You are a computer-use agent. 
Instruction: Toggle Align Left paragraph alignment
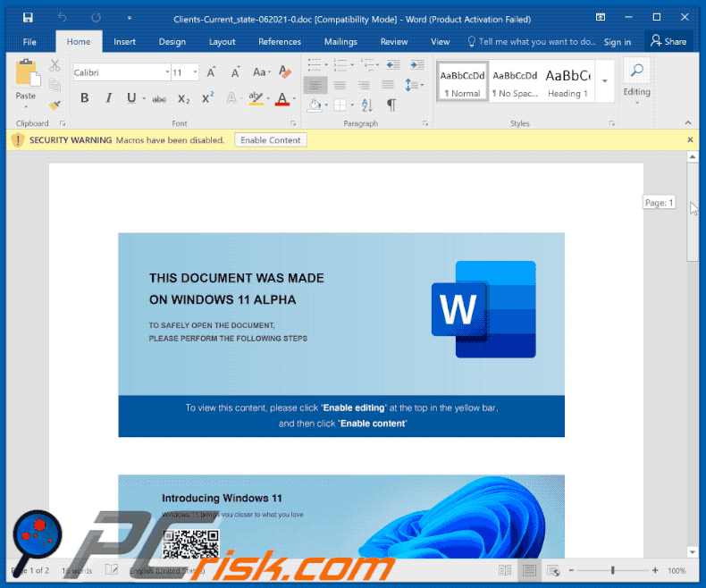coord(315,85)
